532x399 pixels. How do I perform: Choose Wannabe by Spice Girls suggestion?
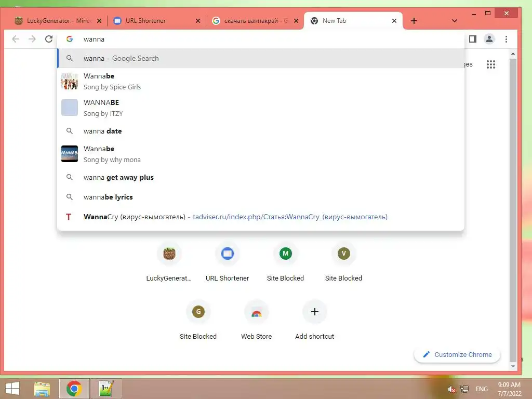[261, 82]
